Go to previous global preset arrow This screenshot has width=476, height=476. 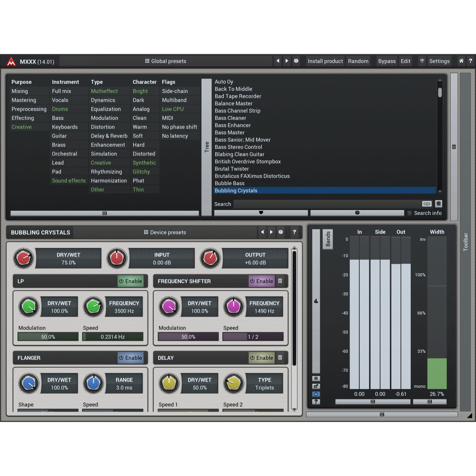278,61
